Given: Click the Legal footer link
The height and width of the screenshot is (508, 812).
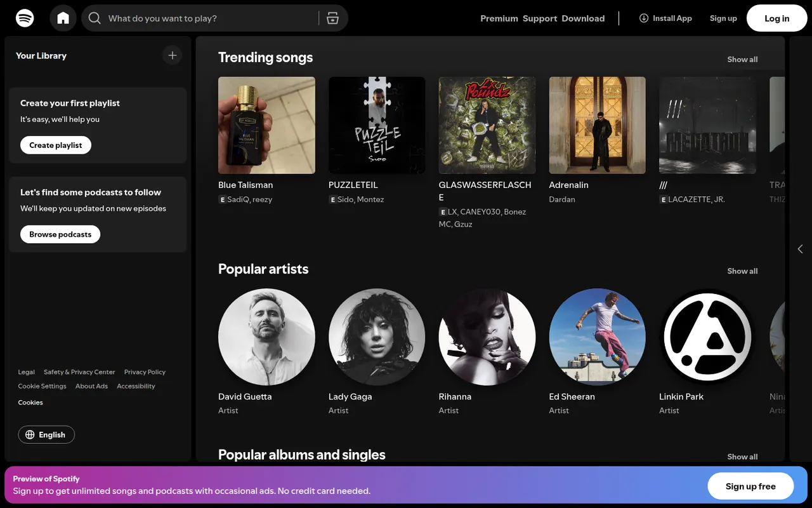Looking at the screenshot, I should (26, 372).
